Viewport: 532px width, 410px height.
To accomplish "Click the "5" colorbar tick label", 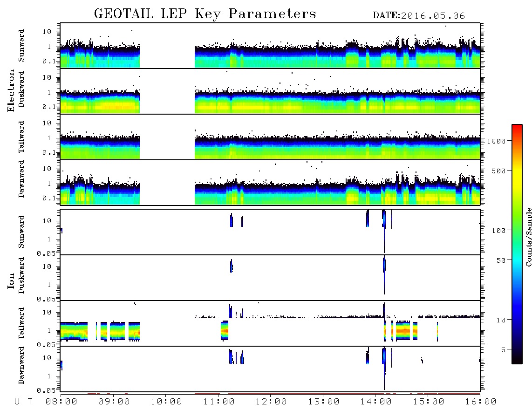I will pyautogui.click(x=503, y=350).
